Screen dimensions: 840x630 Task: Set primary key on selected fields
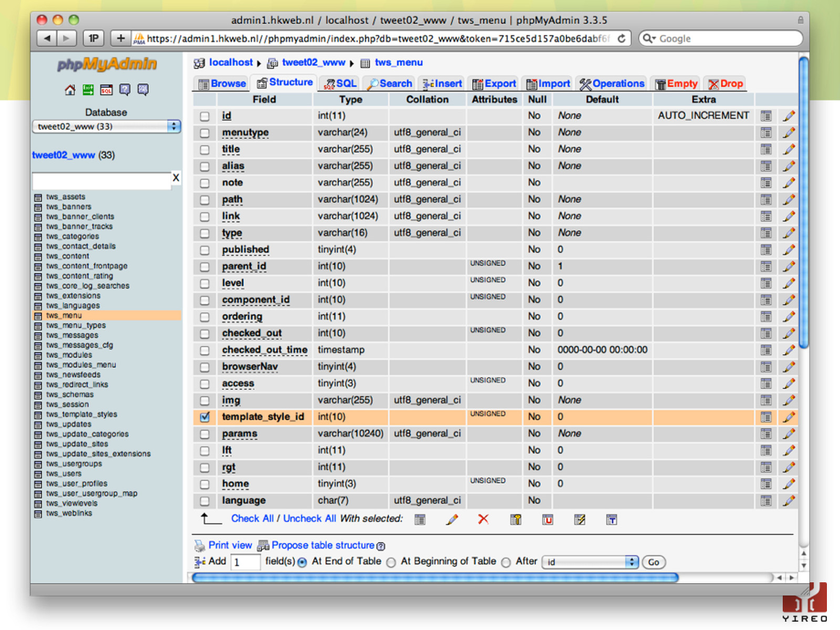(516, 520)
